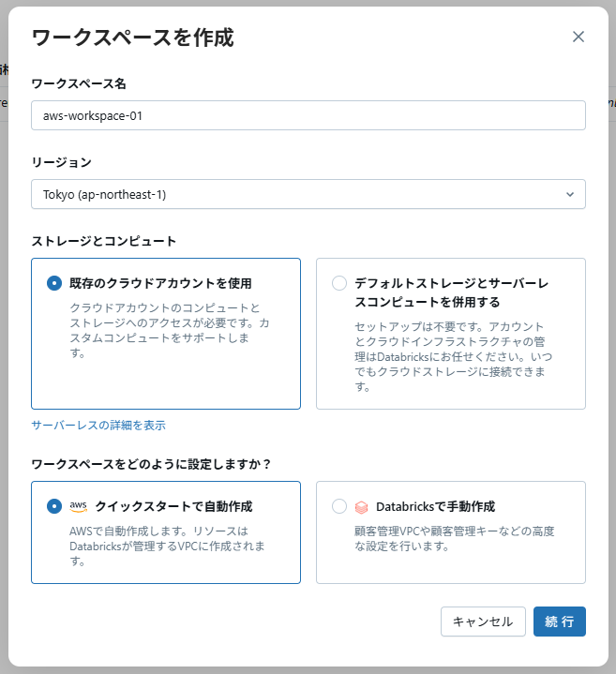This screenshot has height=674, width=616.
Task: Click the Databricks logo in manual option
Action: [x=362, y=507]
